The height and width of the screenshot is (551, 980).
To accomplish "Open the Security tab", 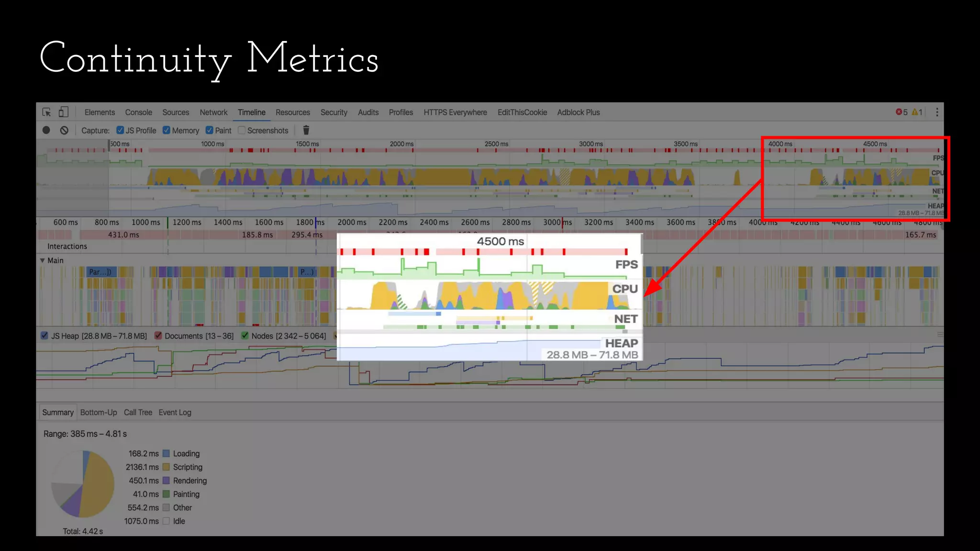I will tap(334, 112).
